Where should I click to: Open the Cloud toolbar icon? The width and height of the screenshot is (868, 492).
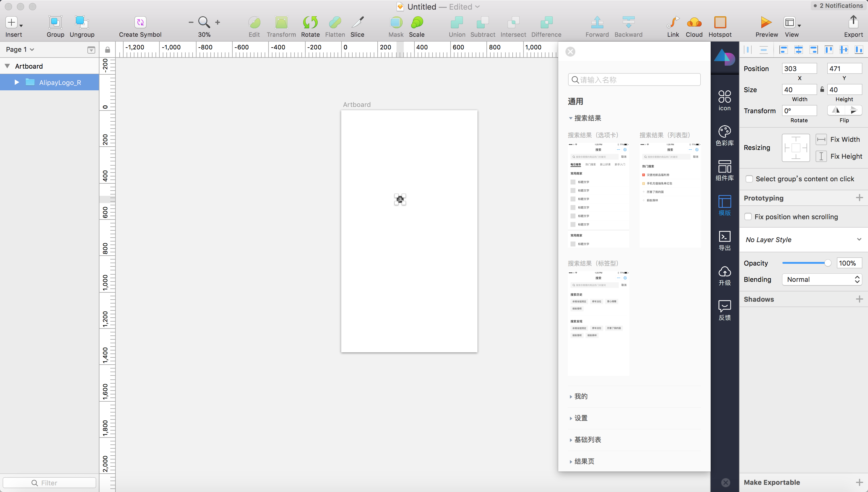694,23
